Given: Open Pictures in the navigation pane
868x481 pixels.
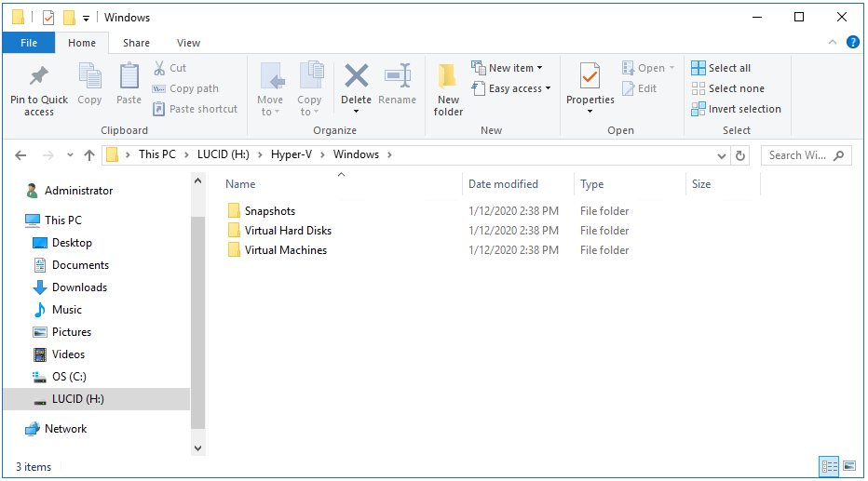Looking at the screenshot, I should point(72,332).
